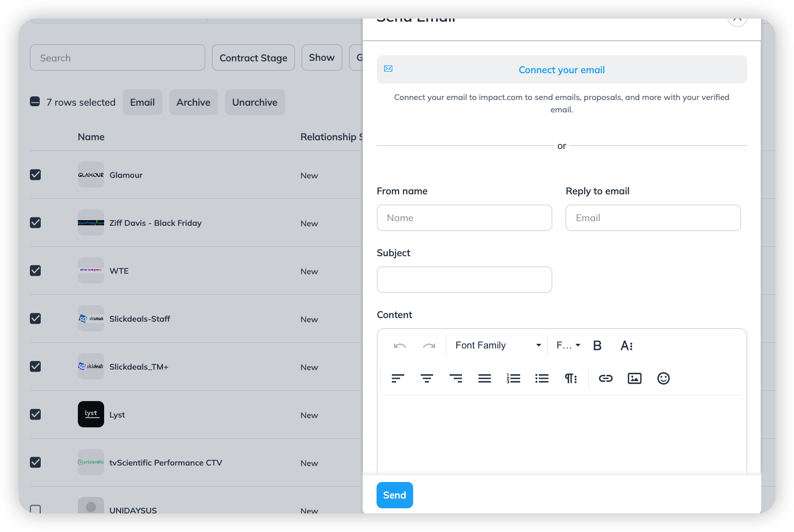Screen dimensions: 794x532
Task: Click the Subject input field
Action: click(464, 279)
